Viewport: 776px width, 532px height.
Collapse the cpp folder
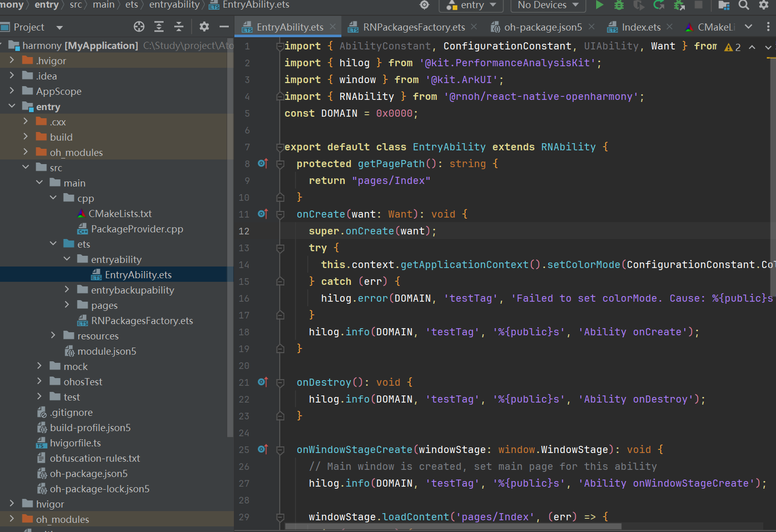click(53, 198)
